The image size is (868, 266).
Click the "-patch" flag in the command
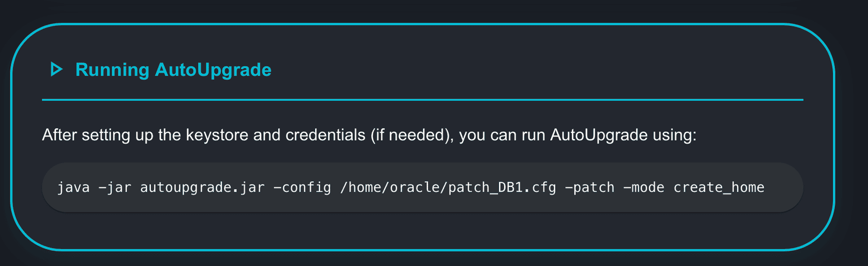[590, 187]
